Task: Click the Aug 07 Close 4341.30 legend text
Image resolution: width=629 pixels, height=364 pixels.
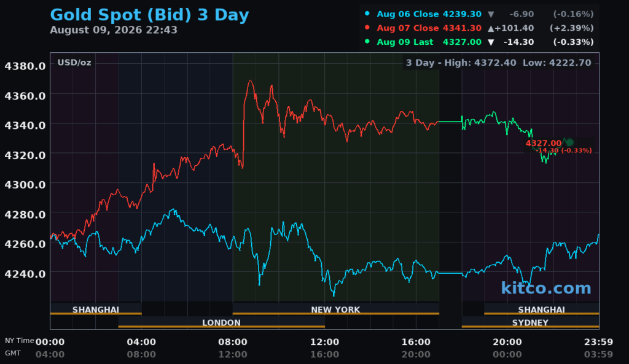Action: coord(429,28)
